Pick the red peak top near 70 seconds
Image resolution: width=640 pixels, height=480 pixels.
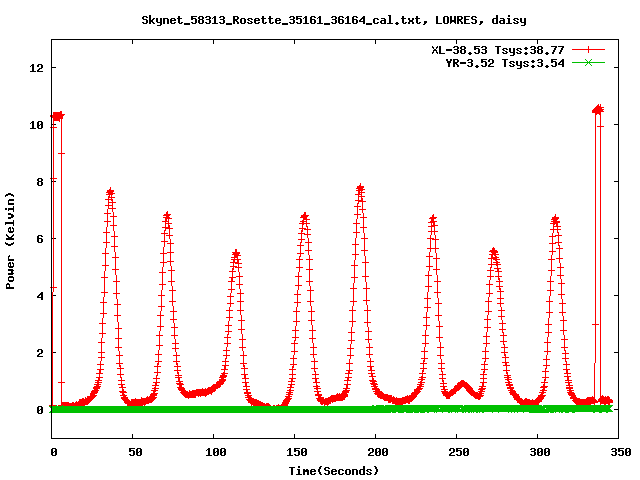click(167, 215)
